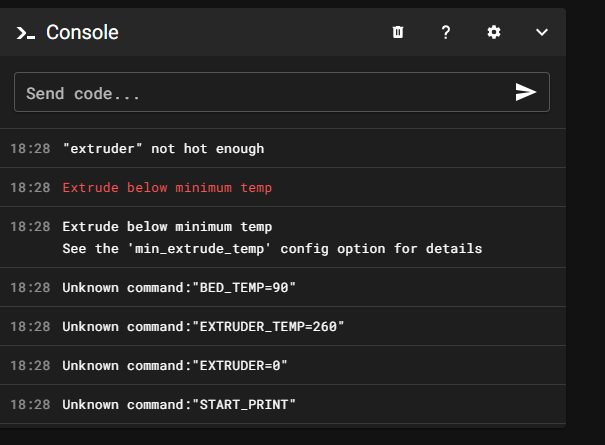Click the Console panel title text
Screen dimensions: 605x445
point(82,33)
